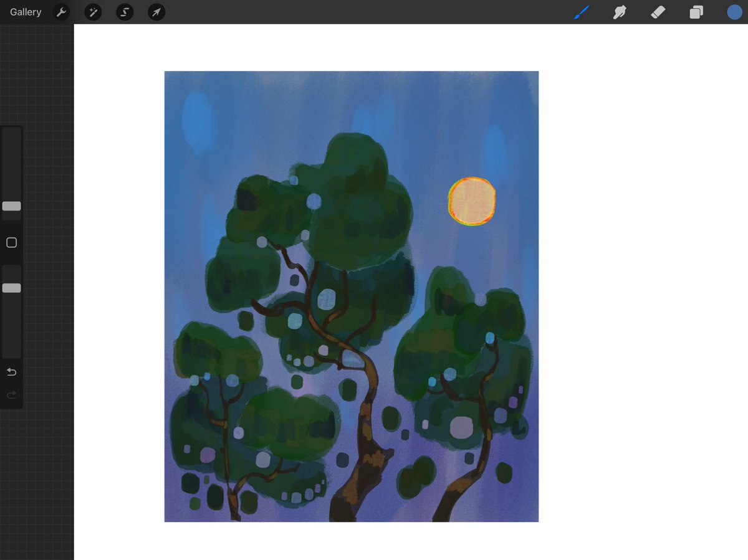Viewport: 748px width, 560px height.
Task: Activate the Transform arrow tool
Action: click(156, 12)
